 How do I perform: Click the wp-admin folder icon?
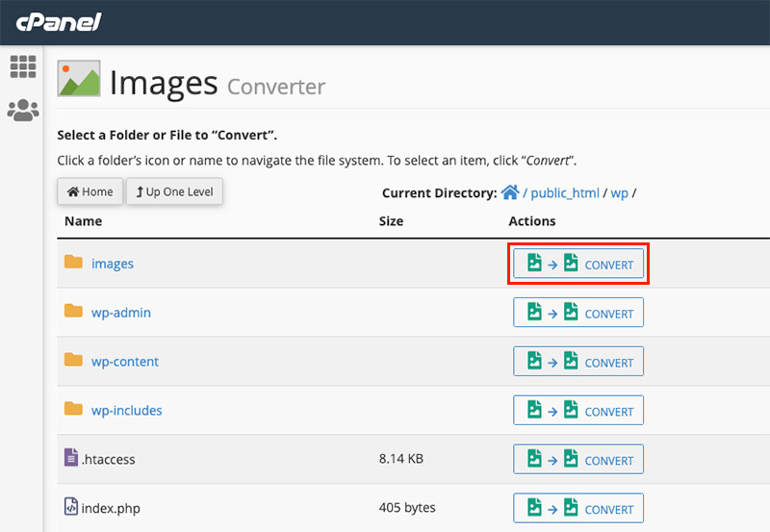[x=73, y=312]
